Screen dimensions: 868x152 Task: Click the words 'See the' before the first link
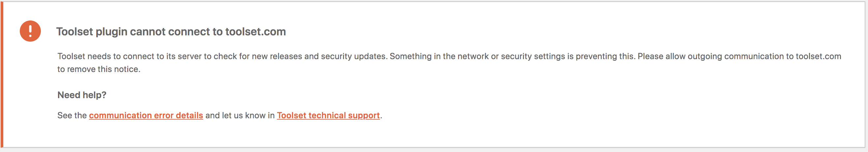72,116
